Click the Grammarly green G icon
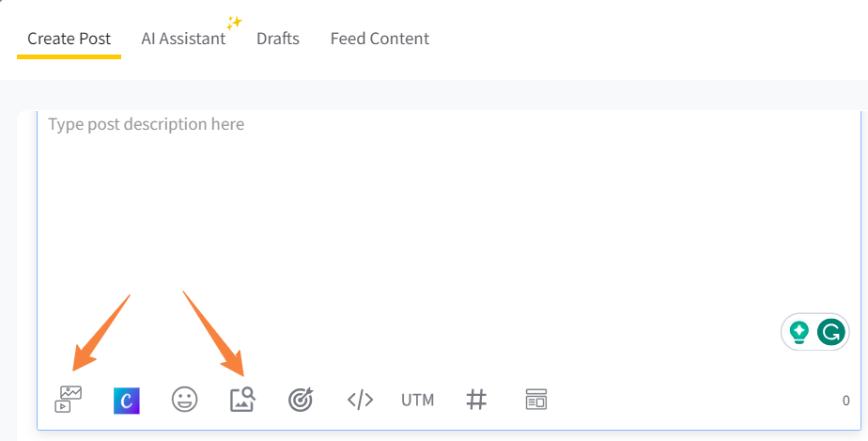 pos(830,332)
